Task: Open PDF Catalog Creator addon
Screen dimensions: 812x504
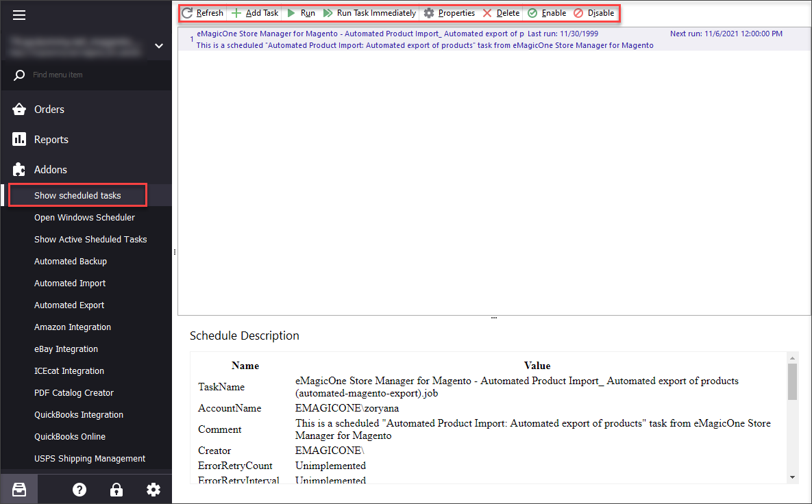Action: 73,393
